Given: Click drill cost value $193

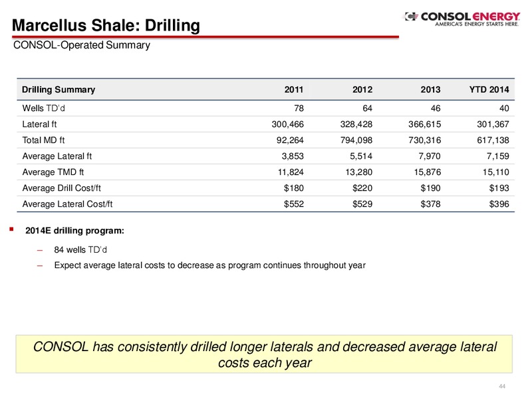Looking at the screenshot, I should pos(499,188).
